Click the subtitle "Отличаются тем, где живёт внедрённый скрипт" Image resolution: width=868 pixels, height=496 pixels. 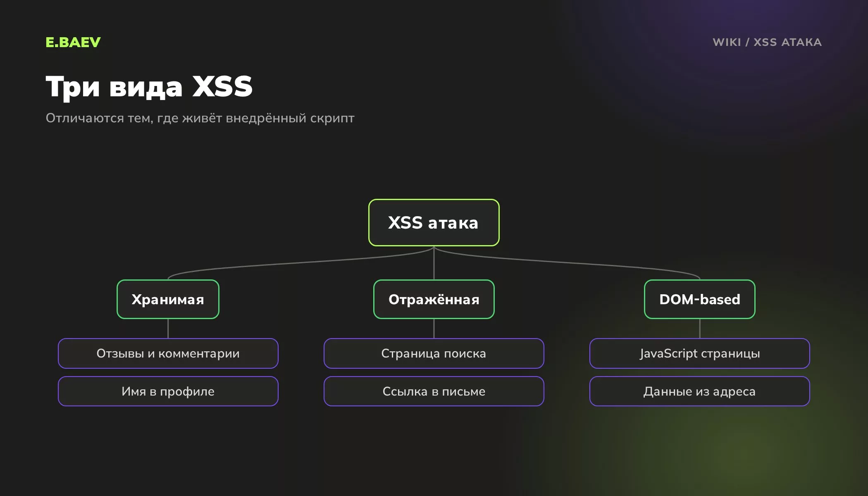[x=200, y=118]
